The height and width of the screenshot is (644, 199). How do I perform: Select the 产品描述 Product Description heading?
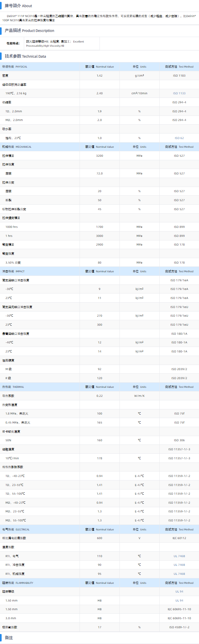[29, 31]
